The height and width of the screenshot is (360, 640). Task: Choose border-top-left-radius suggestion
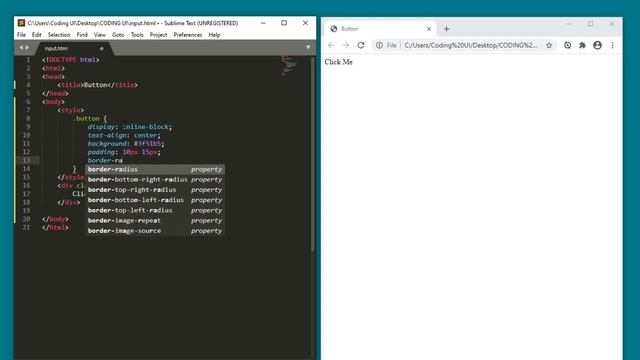click(155, 210)
